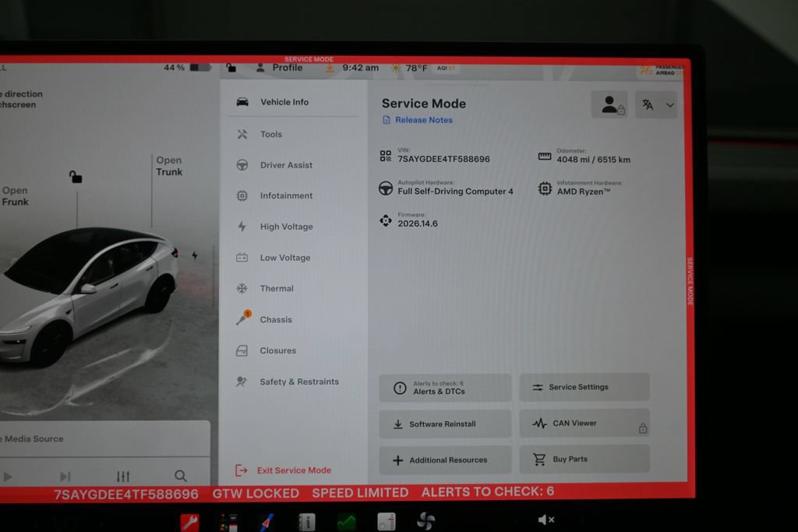Open the media equalizer settings
This screenshot has height=532, width=798.
click(x=122, y=476)
